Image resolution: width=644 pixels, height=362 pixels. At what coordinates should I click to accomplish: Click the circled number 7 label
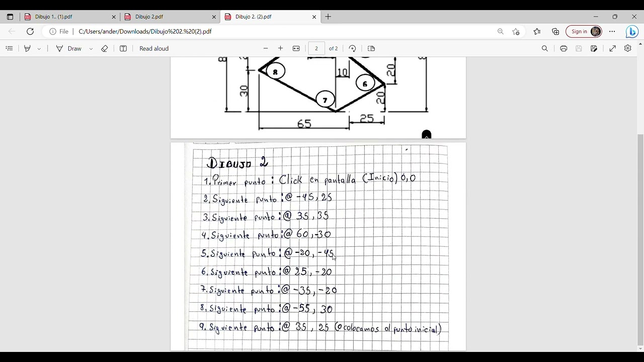coord(325,100)
